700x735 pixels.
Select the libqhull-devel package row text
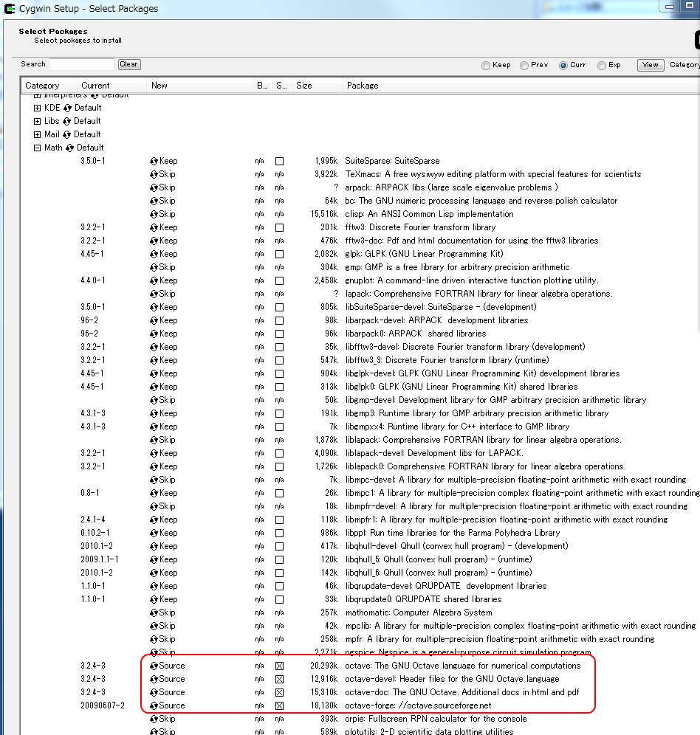[x=456, y=547]
